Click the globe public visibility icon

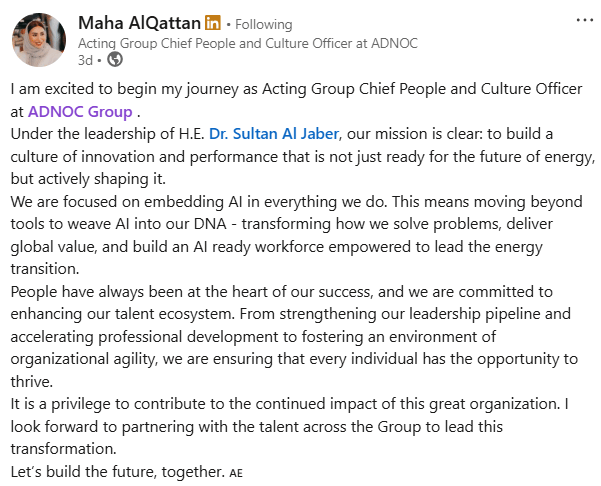coord(114,59)
